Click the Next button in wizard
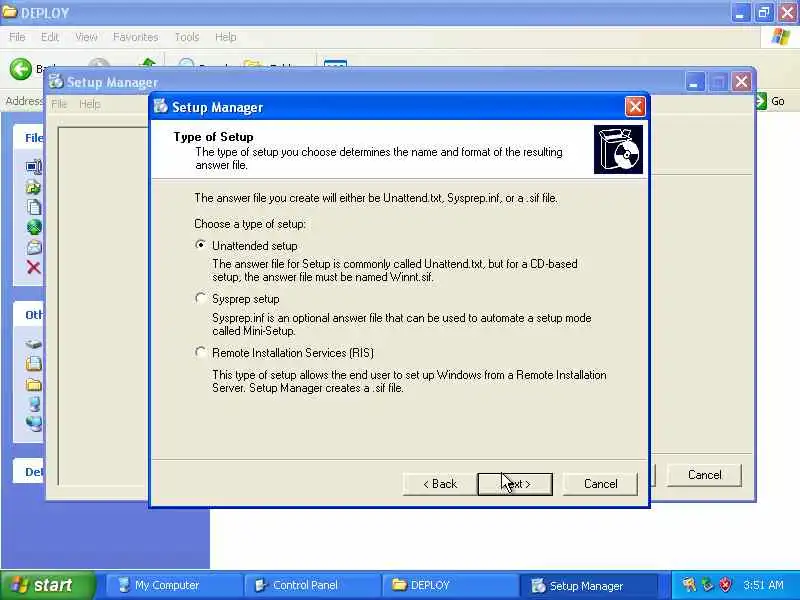The height and width of the screenshot is (600, 800). [515, 484]
